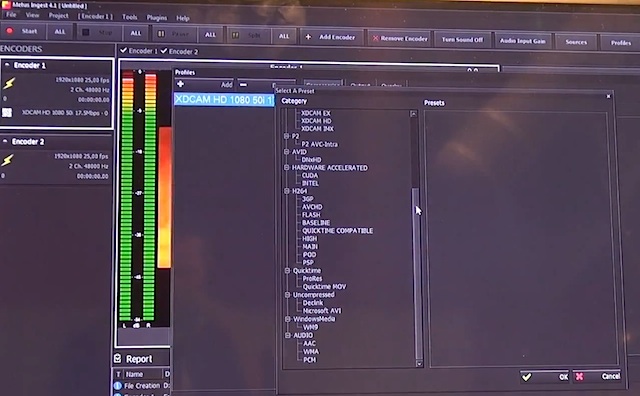Click the Stop square icon in toolbar

(x=86, y=32)
